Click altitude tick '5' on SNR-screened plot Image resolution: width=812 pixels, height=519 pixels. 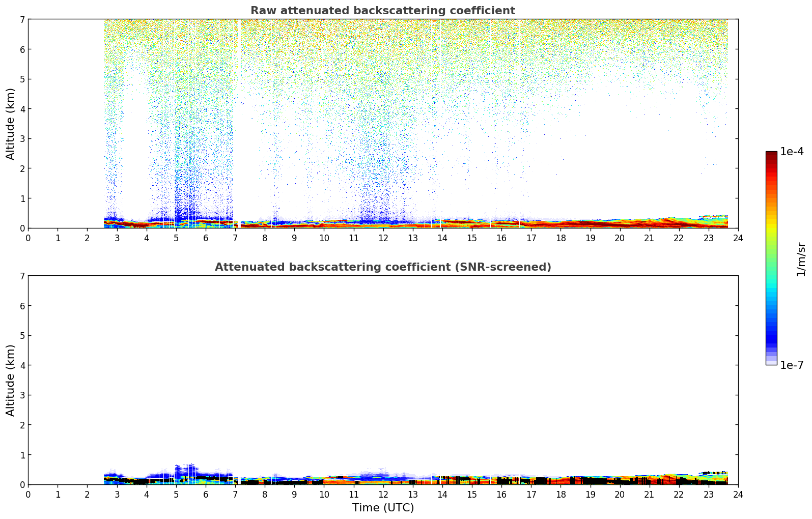coord(22,335)
